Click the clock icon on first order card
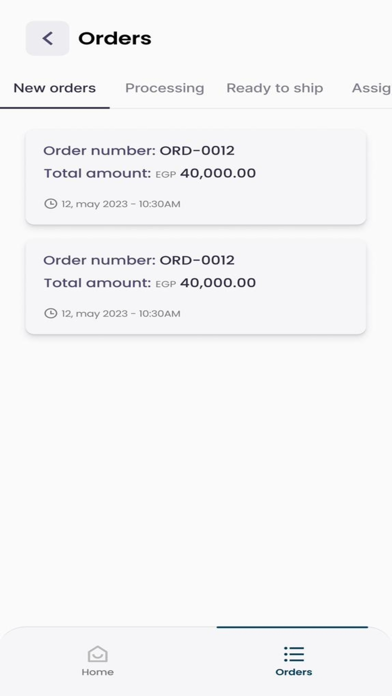 pyautogui.click(x=51, y=204)
